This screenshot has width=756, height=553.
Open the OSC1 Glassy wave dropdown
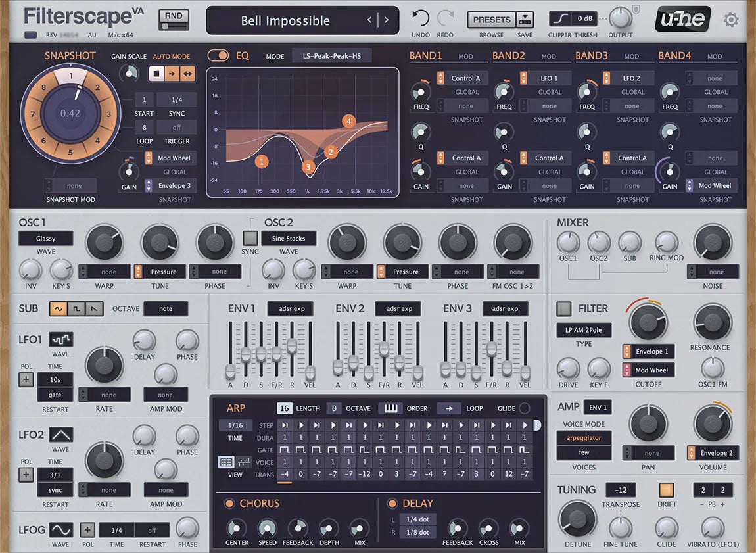pos(46,239)
